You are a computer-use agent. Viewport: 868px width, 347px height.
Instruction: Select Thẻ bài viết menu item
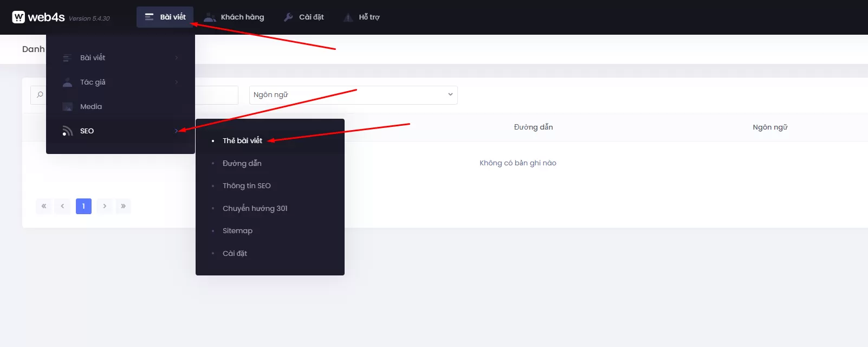tap(242, 140)
